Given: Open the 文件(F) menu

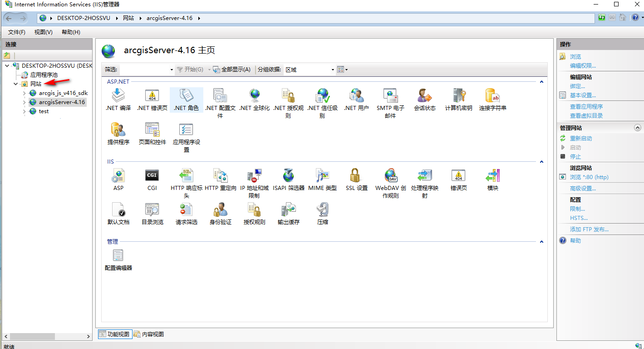Looking at the screenshot, I should pos(17,32).
